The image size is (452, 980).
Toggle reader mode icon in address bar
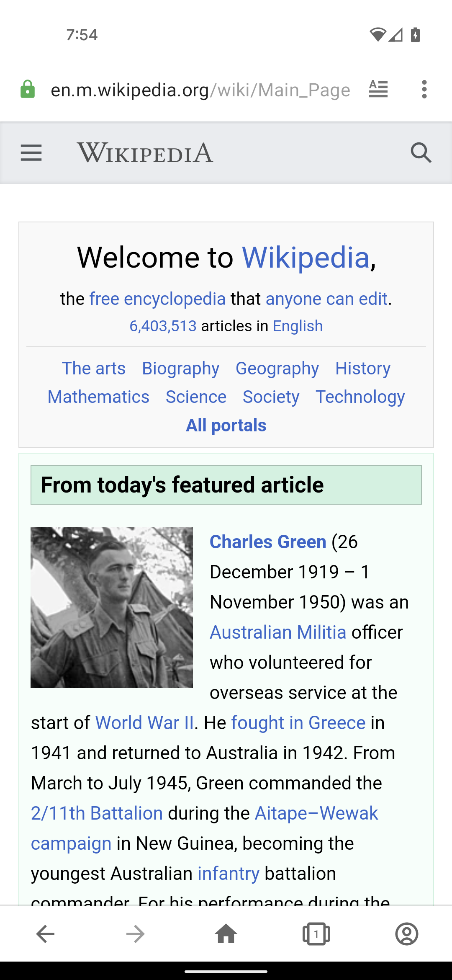378,90
